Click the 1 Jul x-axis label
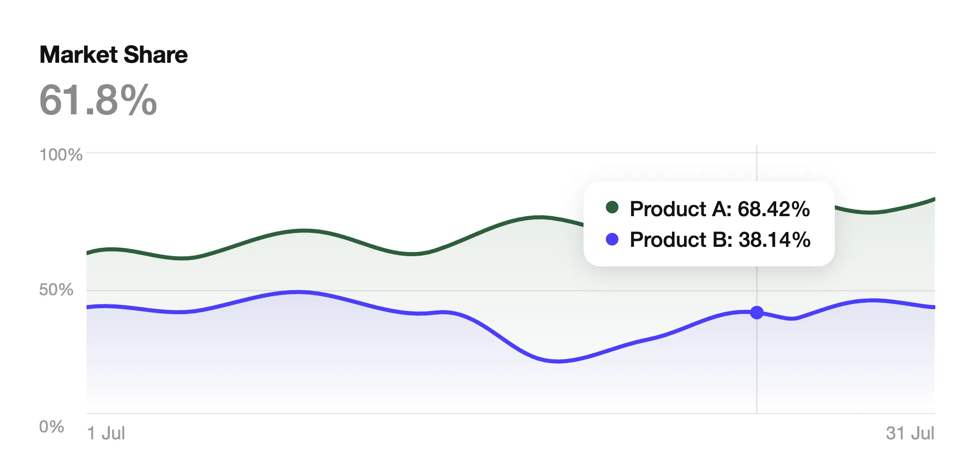Screen dimensions: 980x470 [106, 433]
